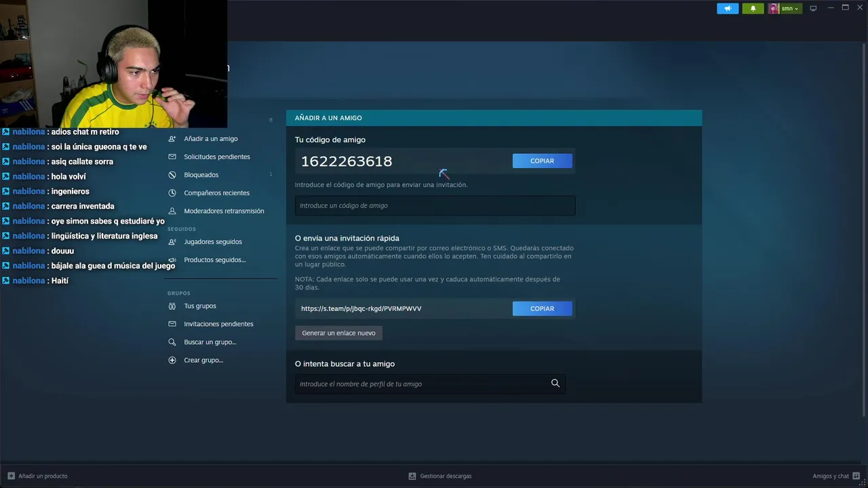Screen dimensions: 868x488
Task: Open Amigos y chat
Action: [x=831, y=476]
